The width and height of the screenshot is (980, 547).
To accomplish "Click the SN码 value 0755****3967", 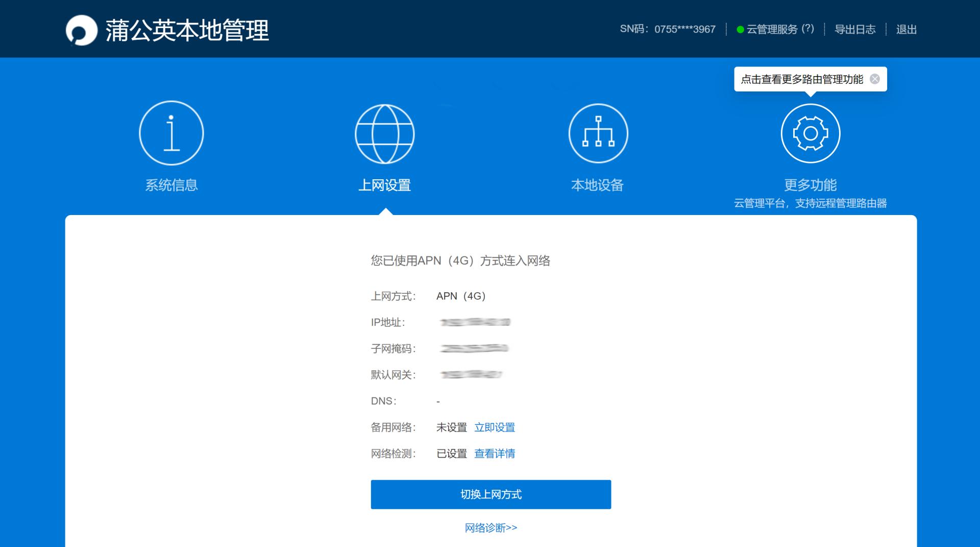I will tap(684, 29).
